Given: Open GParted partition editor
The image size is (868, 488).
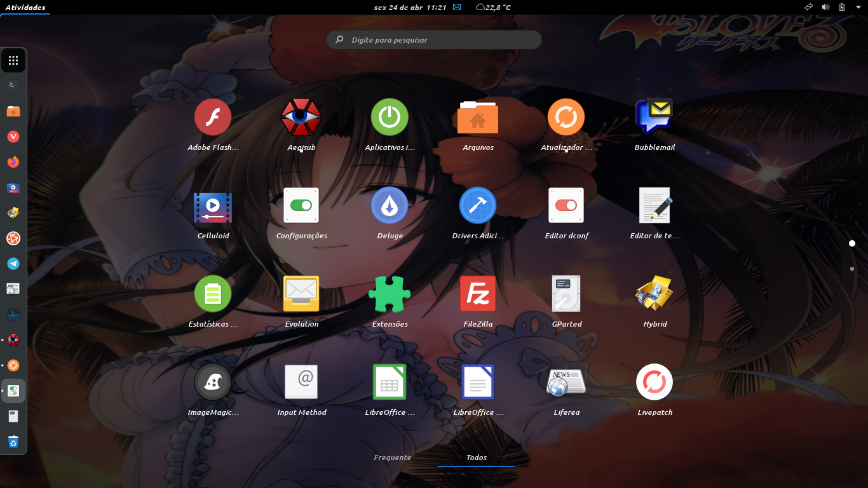Looking at the screenshot, I should (x=566, y=294).
